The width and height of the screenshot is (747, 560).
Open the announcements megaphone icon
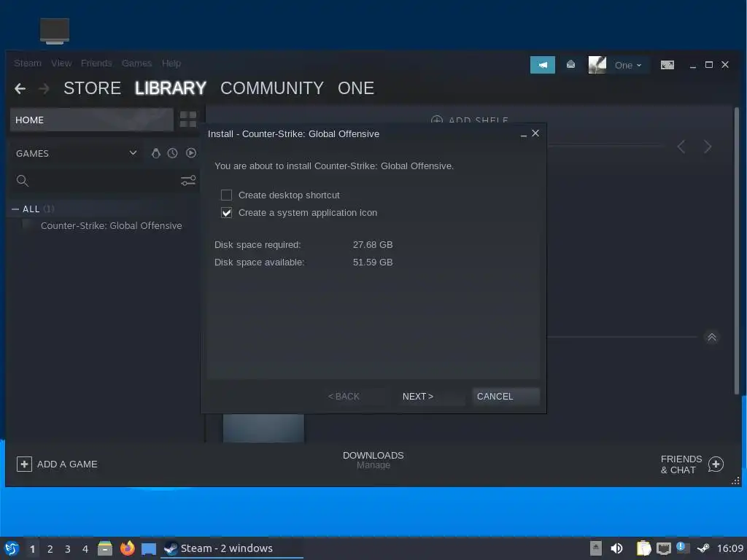[542, 65]
